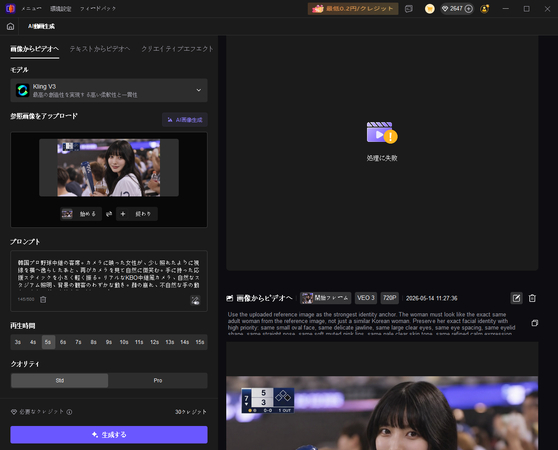Click inside the prompt text box
Screen dimensions: 558x450
tap(109, 274)
